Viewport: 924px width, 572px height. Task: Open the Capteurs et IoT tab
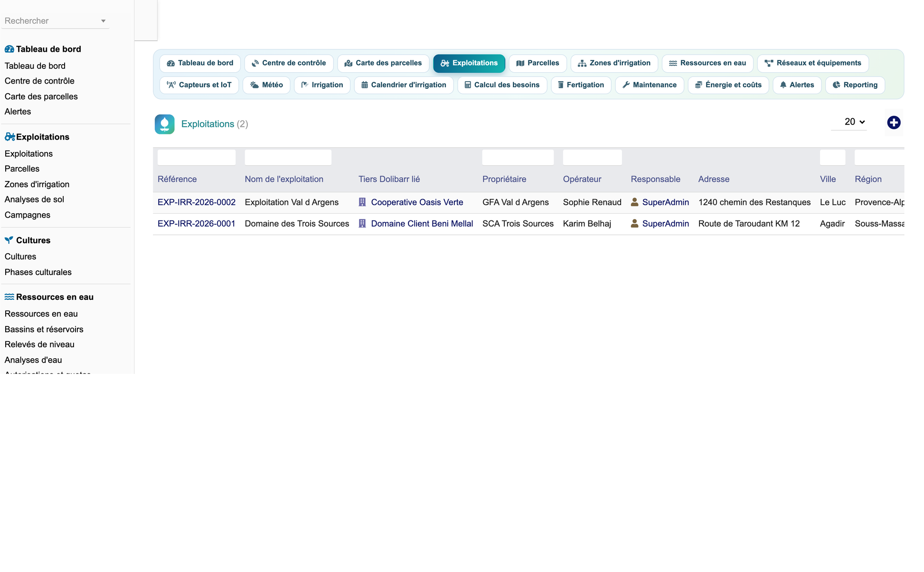click(x=199, y=85)
